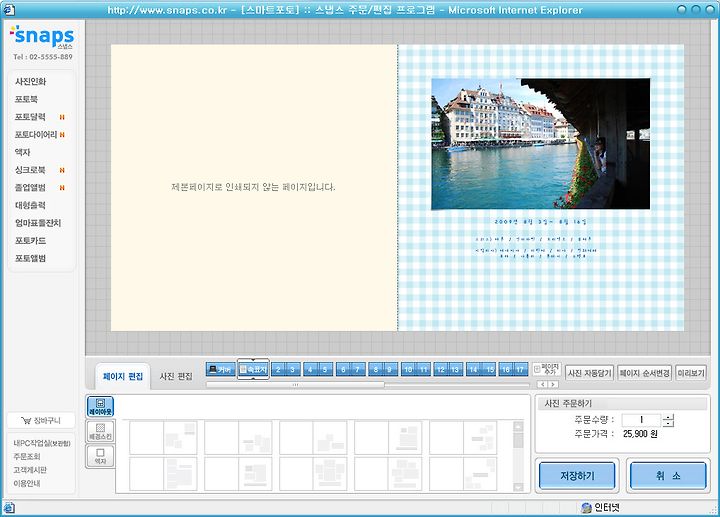Open the 포토북 menu item

coord(26,99)
